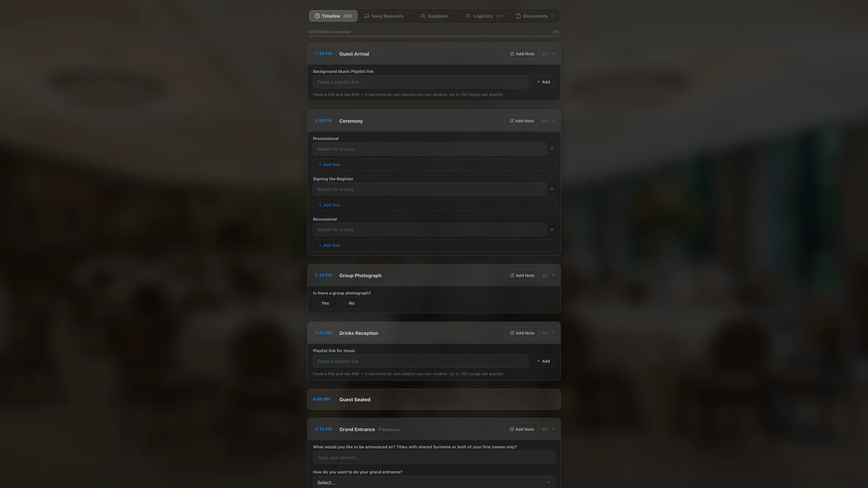Open the Documents tab

(534, 16)
